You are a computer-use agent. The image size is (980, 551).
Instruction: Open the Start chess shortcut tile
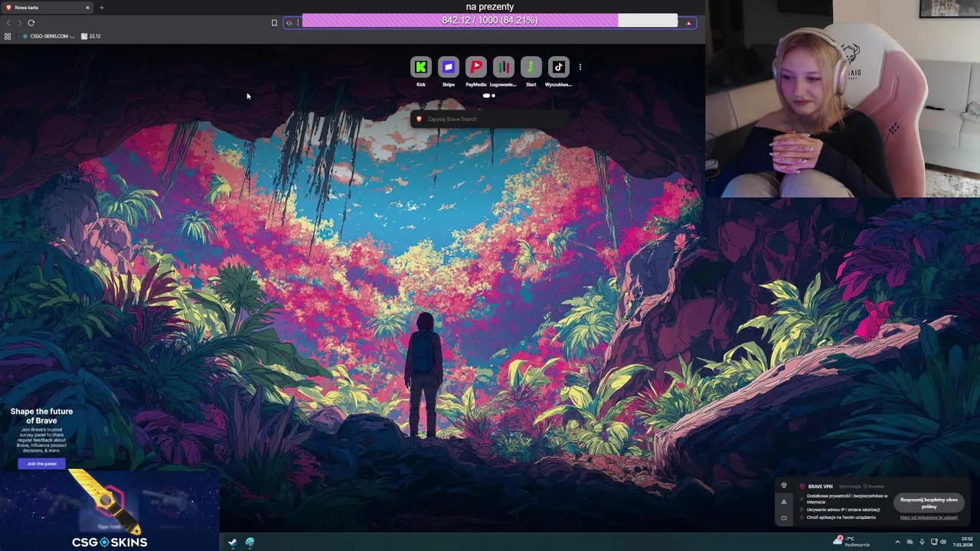531,67
